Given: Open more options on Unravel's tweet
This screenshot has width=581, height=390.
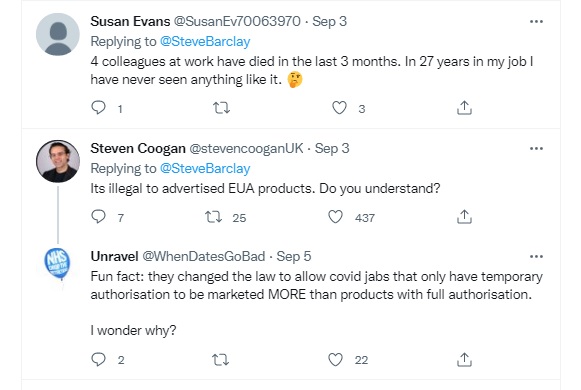Looking at the screenshot, I should 536,256.
